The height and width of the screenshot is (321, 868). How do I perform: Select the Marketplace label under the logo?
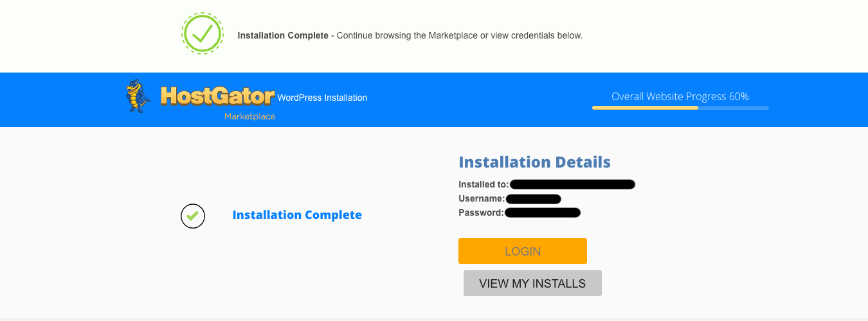click(x=249, y=116)
